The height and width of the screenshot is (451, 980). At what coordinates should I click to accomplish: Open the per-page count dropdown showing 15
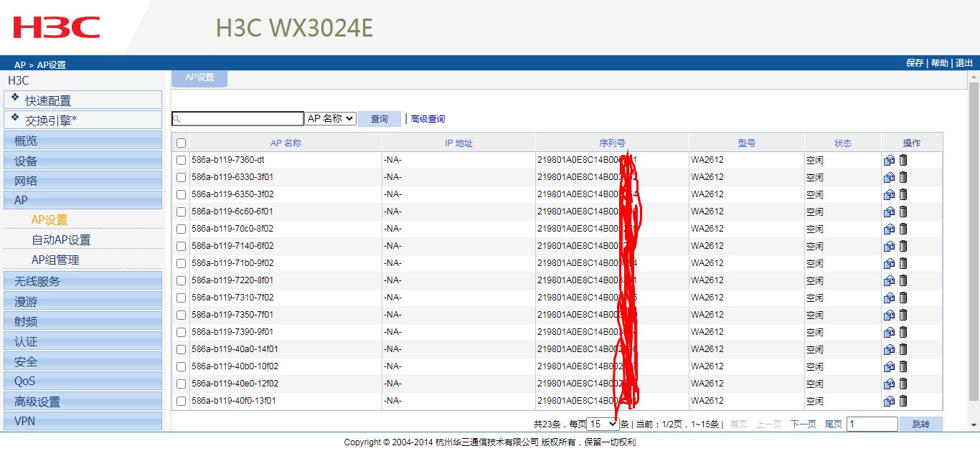pos(603,424)
